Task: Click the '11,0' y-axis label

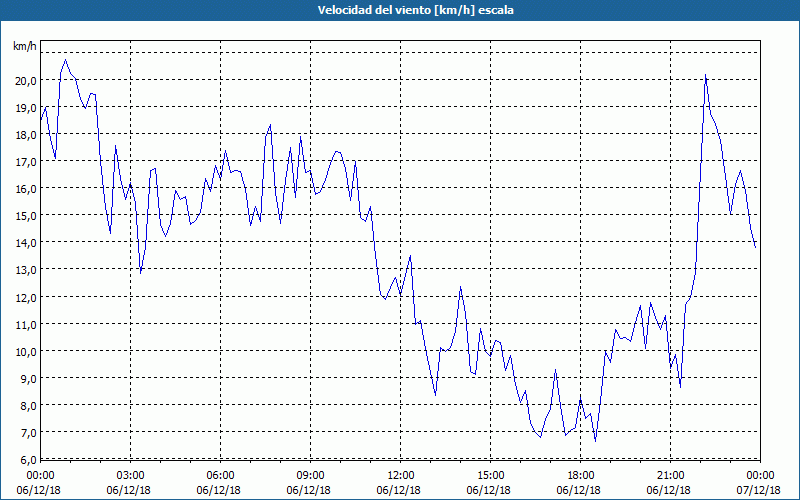Action: (x=26, y=324)
